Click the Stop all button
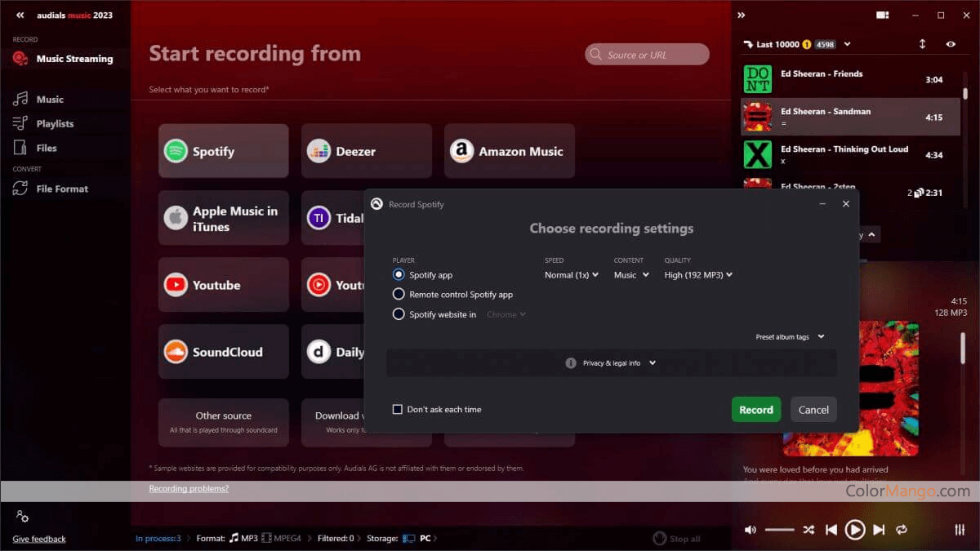The height and width of the screenshot is (551, 980). pos(677,539)
